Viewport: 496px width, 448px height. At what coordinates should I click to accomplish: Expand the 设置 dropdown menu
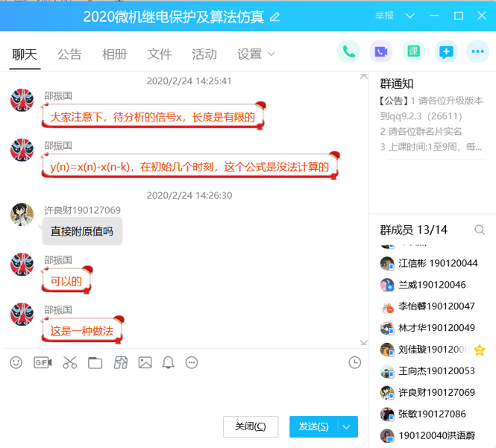[271, 54]
